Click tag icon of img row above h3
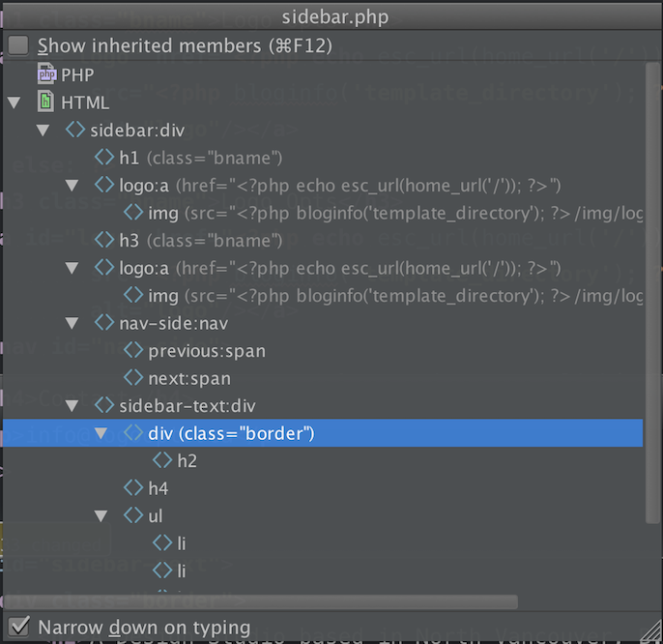663x644 pixels. tap(133, 213)
